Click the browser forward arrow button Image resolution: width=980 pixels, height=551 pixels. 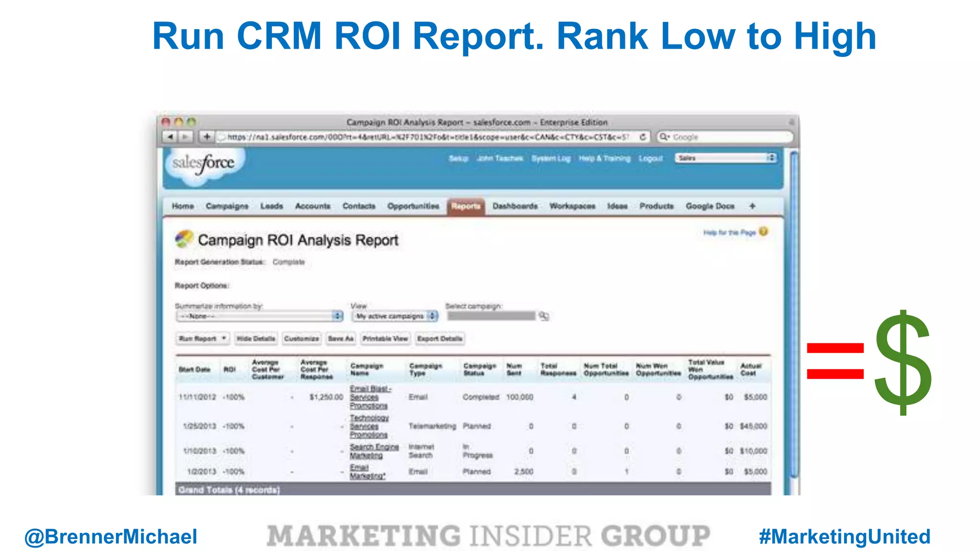tap(185, 137)
